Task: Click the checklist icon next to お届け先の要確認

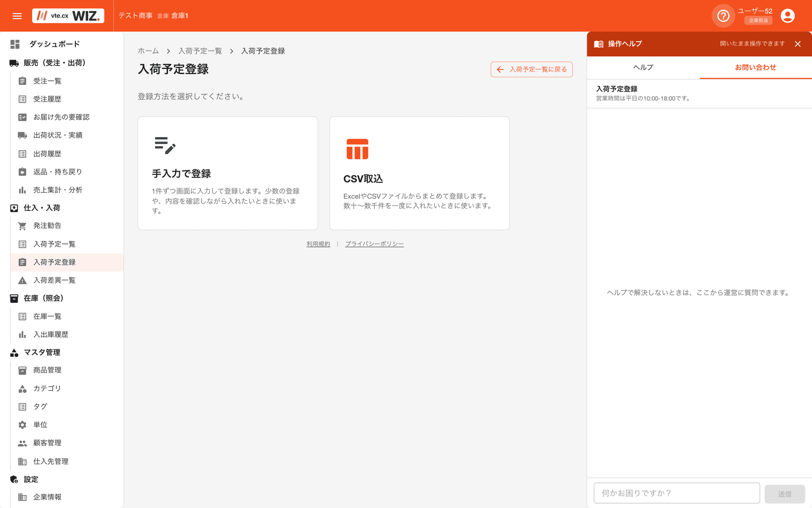Action: tap(22, 117)
